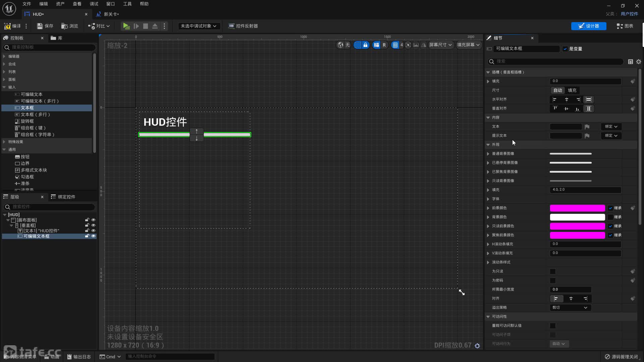Viewport: 644px width, 362px height.
Task: Click the mirror/flip icon in viewport toolbar
Action: 424,45
